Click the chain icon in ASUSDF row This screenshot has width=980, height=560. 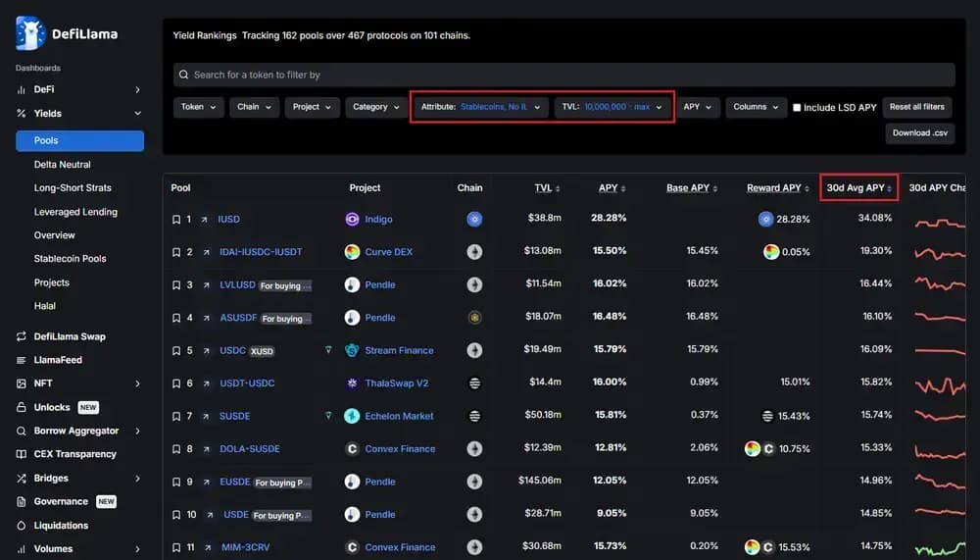pos(474,318)
